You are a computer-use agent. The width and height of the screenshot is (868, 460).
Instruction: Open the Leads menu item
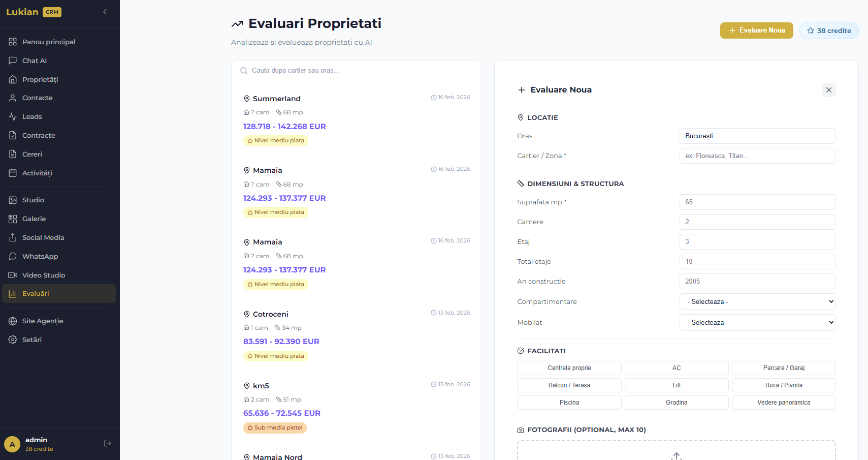32,116
